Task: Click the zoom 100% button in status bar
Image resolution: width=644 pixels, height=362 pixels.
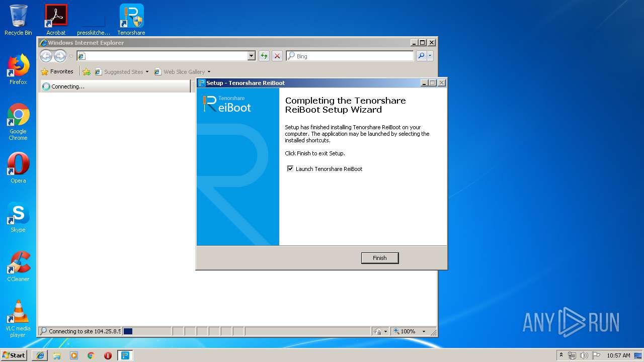Action: coord(405,331)
